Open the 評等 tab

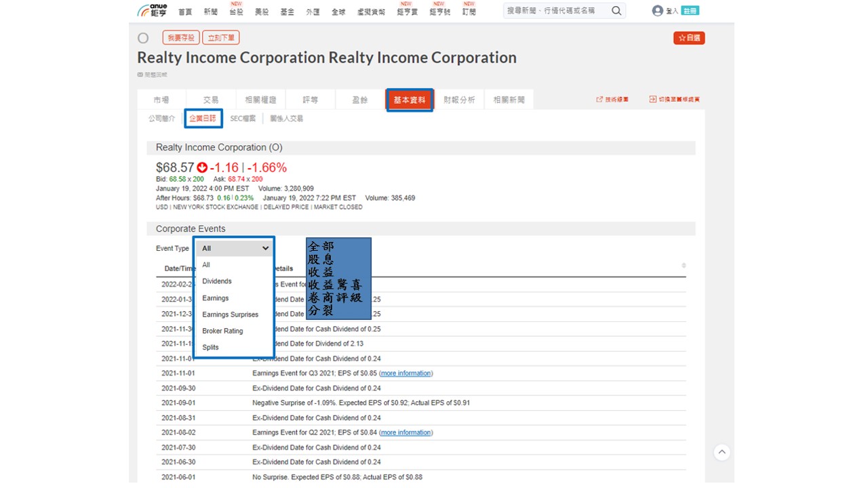click(x=311, y=100)
